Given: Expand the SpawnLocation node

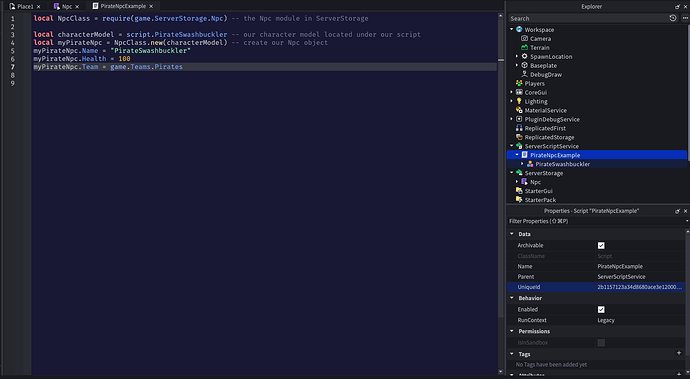Looking at the screenshot, I should click(x=517, y=56).
